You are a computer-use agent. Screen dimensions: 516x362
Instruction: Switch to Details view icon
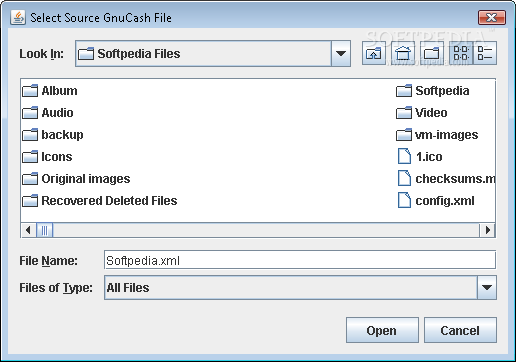coord(485,53)
